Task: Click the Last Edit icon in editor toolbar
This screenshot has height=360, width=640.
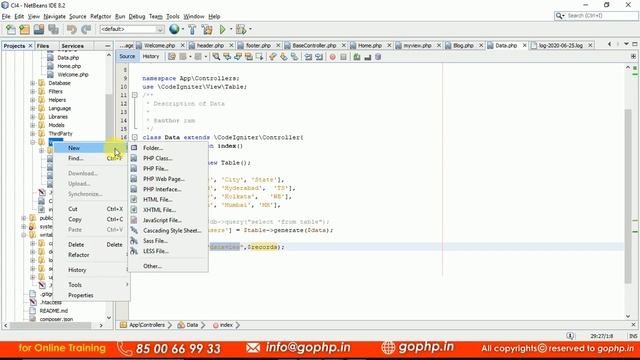Action: (172, 57)
